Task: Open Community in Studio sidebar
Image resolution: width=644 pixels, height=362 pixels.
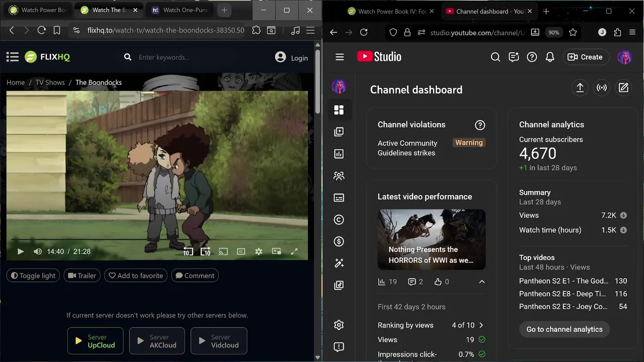Action: [339, 176]
